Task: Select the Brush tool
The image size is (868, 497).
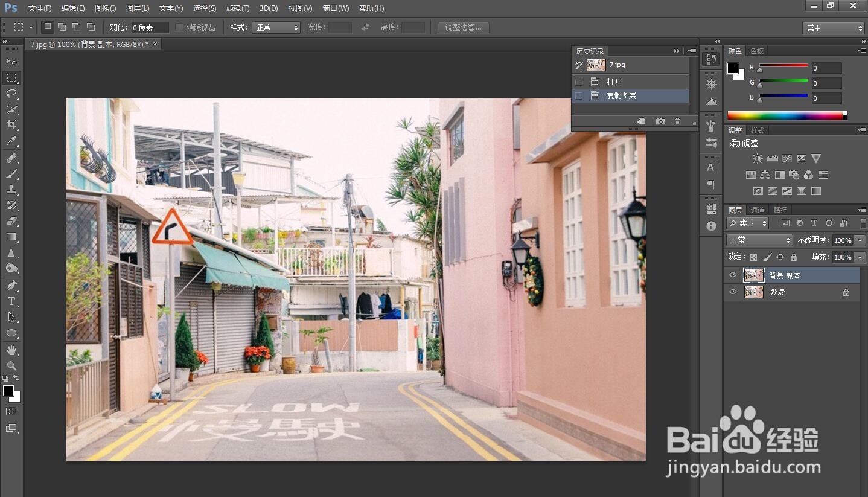Action: click(11, 174)
